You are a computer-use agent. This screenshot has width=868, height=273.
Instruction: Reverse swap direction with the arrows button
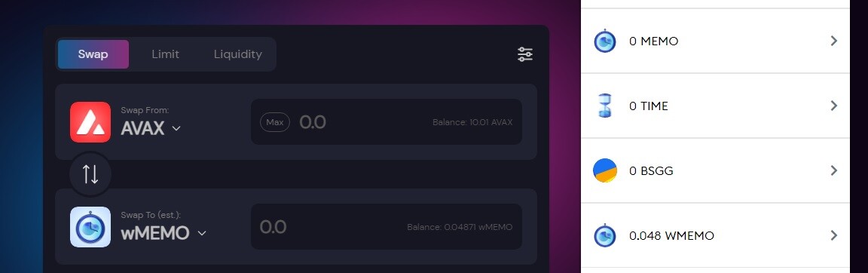90,174
